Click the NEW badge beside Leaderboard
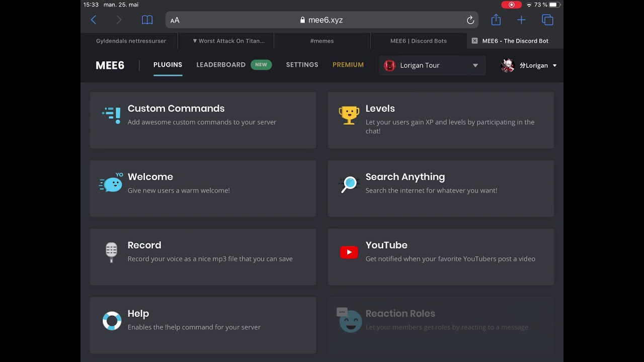The height and width of the screenshot is (362, 644). (261, 65)
